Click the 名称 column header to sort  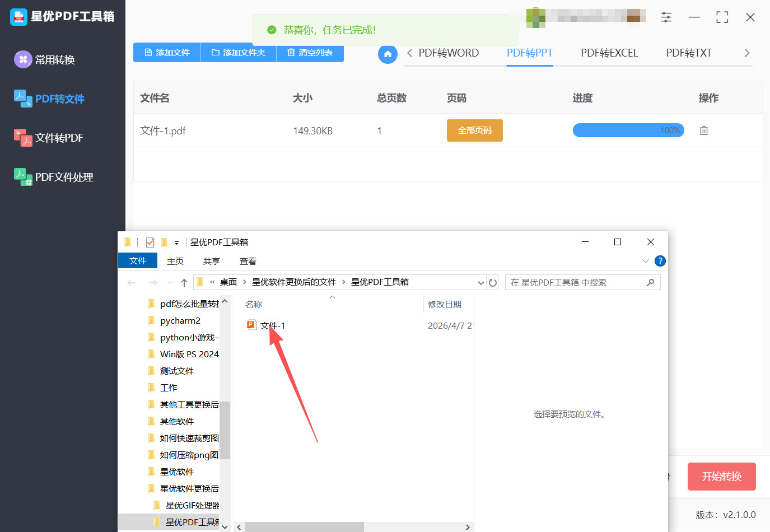pos(254,304)
